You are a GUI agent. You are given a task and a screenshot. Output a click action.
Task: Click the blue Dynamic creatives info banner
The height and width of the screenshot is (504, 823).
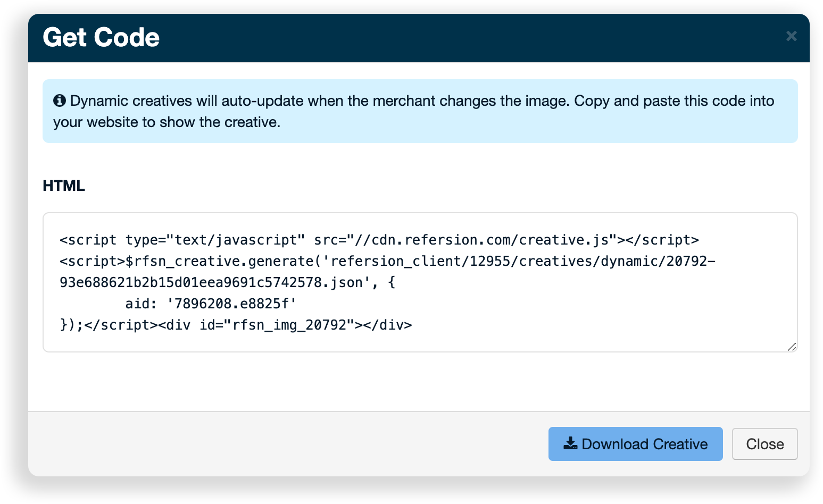coord(420,111)
